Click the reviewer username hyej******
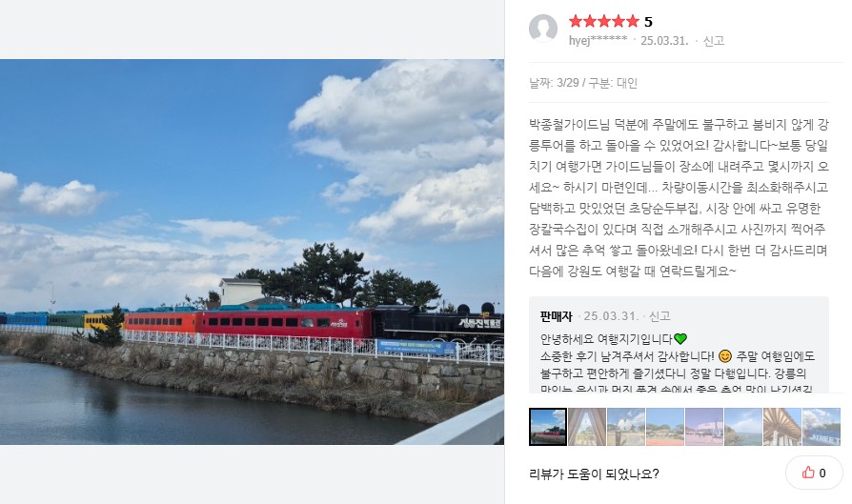852x504 pixels. [598, 40]
